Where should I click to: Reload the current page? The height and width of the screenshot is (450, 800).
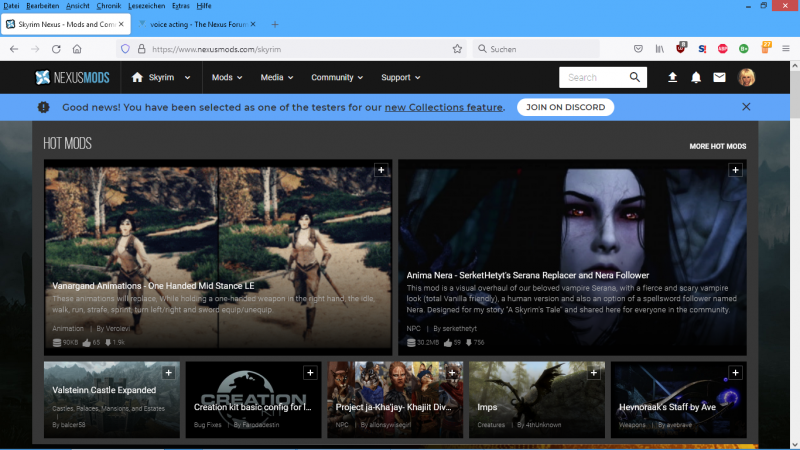[56, 49]
